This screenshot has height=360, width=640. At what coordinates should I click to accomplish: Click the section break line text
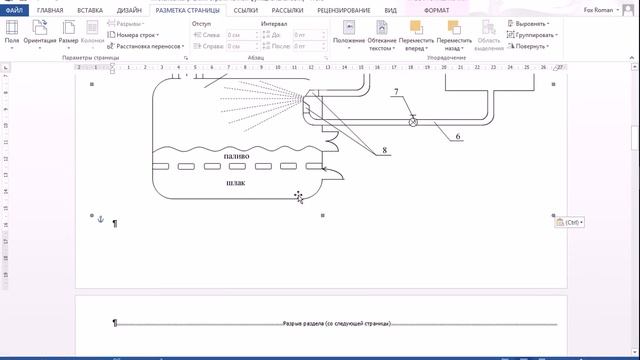coord(337,324)
